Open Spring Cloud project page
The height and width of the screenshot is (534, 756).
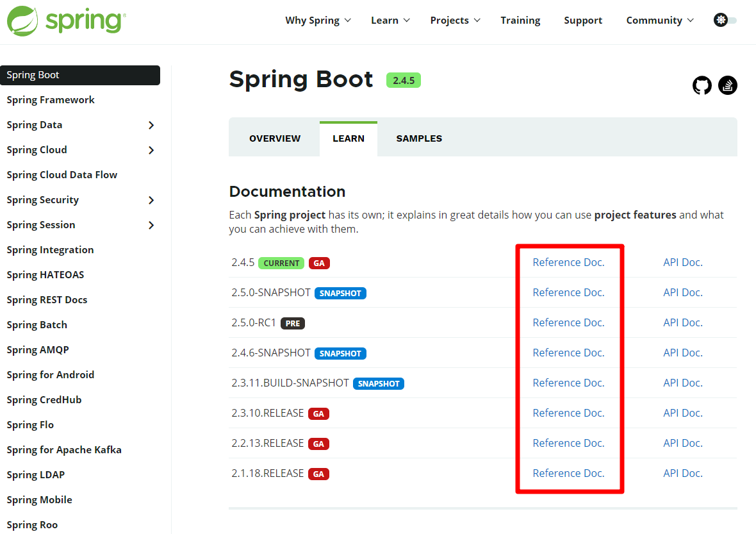point(37,150)
